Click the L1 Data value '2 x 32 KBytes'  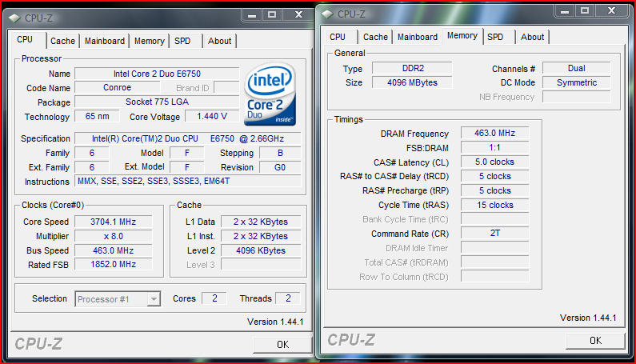tap(261, 222)
